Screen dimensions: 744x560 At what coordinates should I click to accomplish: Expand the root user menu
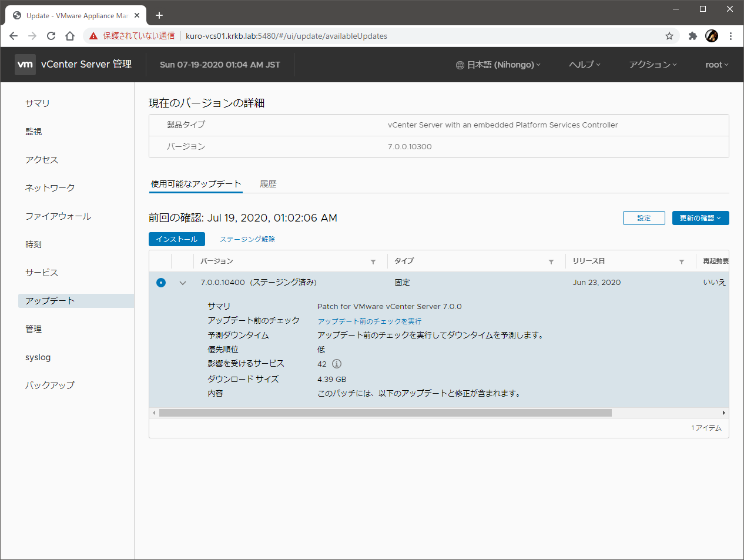pyautogui.click(x=716, y=65)
